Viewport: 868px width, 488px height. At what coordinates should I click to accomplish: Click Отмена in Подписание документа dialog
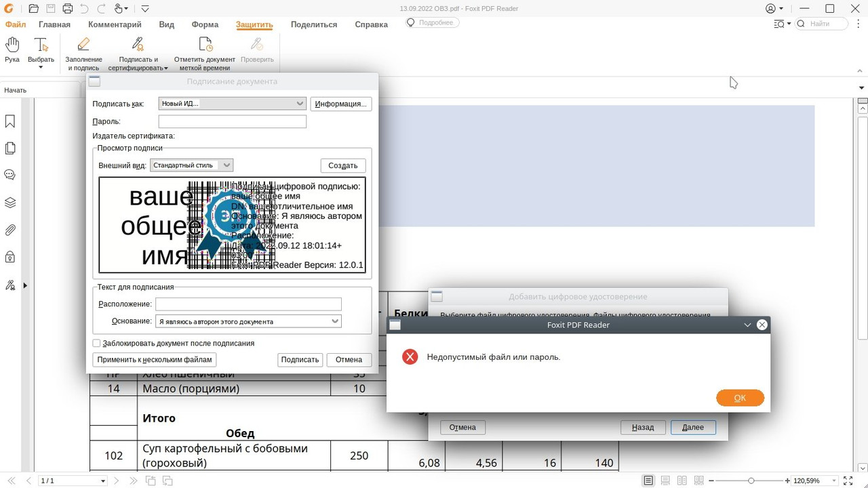(349, 360)
